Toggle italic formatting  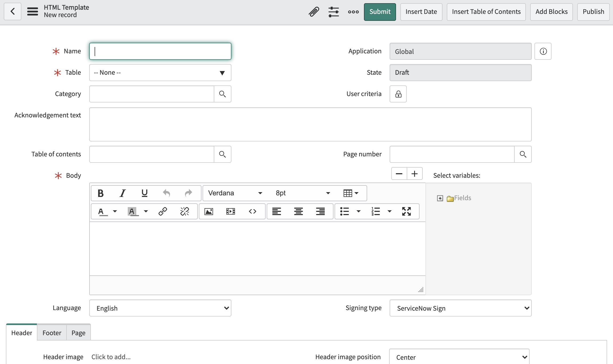click(x=122, y=193)
